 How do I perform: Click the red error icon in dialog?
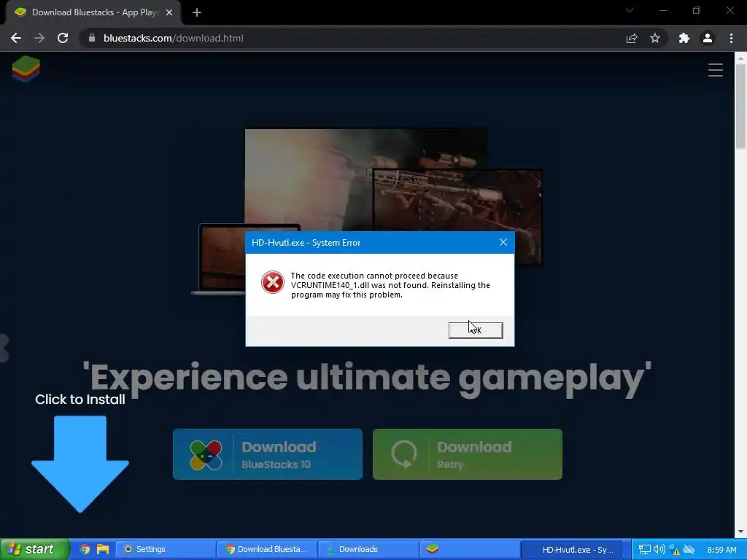click(x=273, y=282)
